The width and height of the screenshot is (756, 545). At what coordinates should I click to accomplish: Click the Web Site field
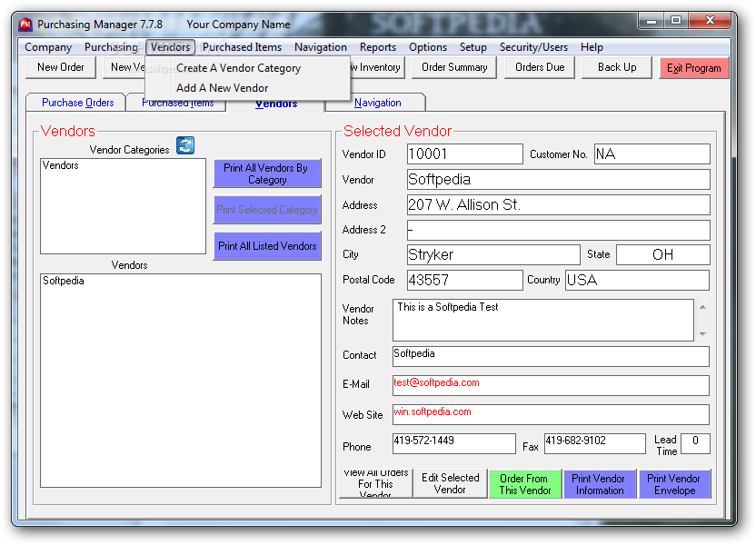click(551, 414)
